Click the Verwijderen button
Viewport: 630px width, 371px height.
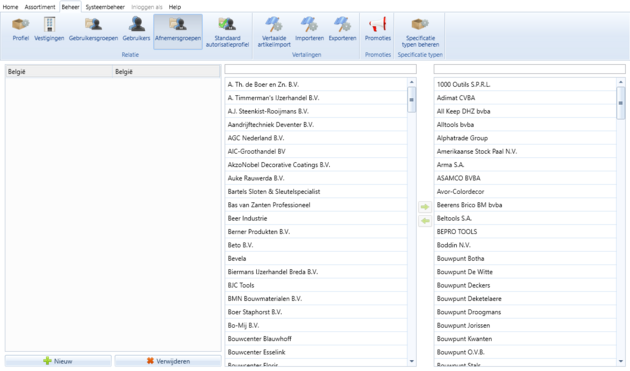coord(168,361)
